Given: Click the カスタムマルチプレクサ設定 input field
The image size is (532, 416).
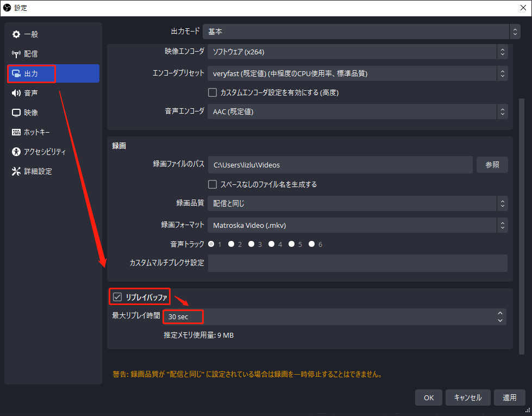Looking at the screenshot, I should coord(358,263).
